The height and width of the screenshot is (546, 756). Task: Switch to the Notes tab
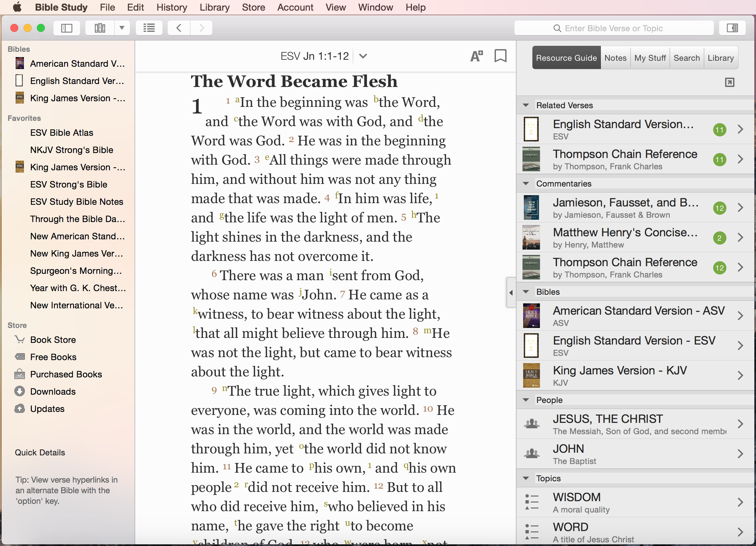tap(615, 58)
